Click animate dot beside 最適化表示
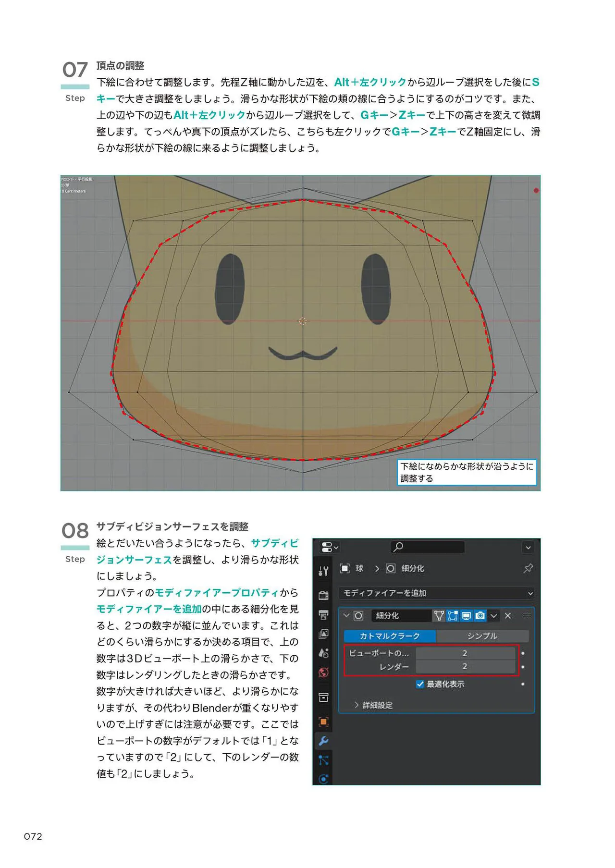615x868 pixels. point(523,684)
